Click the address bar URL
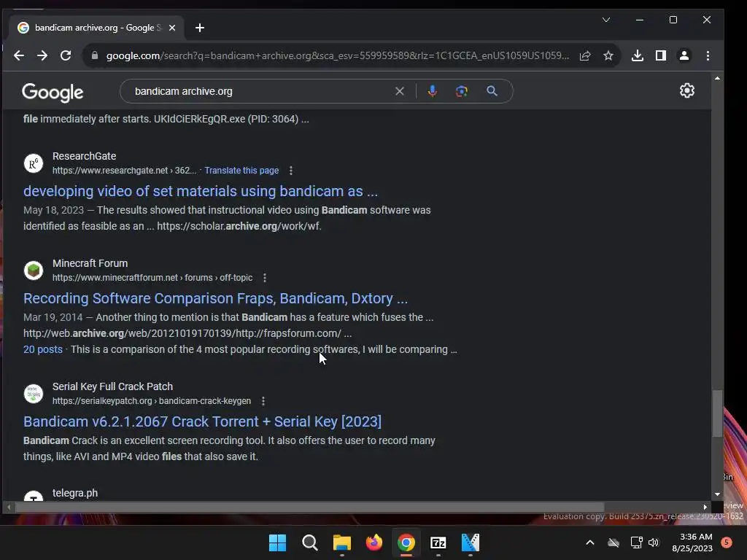The width and height of the screenshot is (747, 560). pos(337,55)
